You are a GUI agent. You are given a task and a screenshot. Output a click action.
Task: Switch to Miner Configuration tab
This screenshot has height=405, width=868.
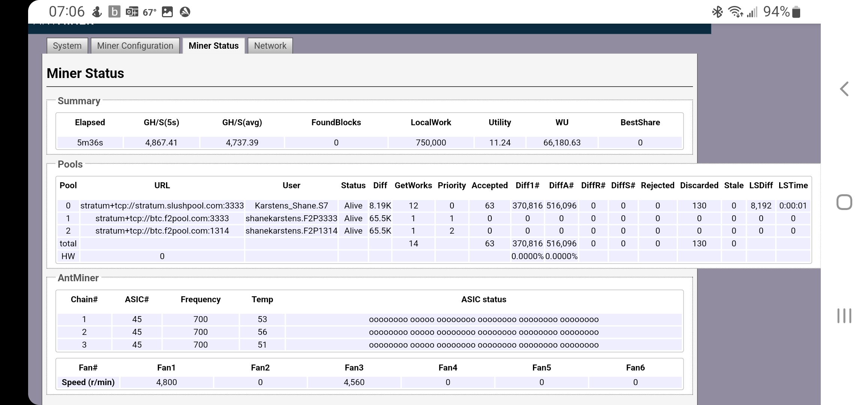tap(135, 46)
